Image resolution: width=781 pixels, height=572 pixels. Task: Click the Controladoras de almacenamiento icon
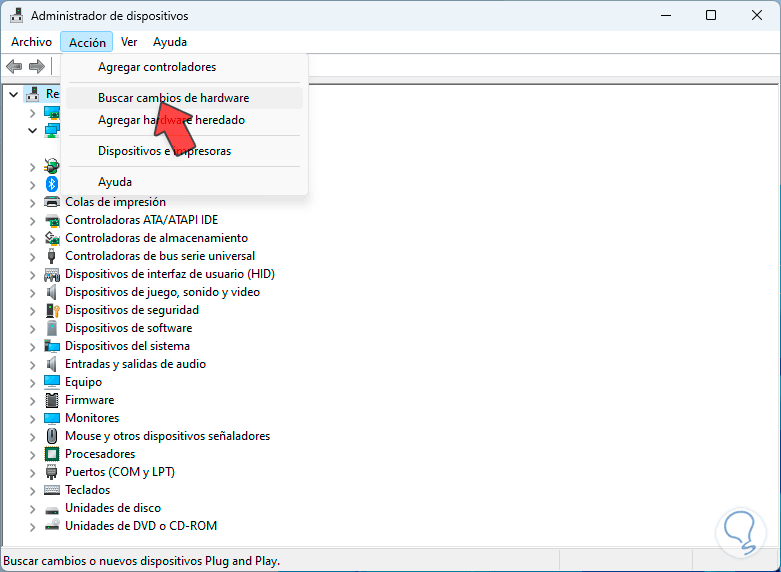[x=52, y=238]
